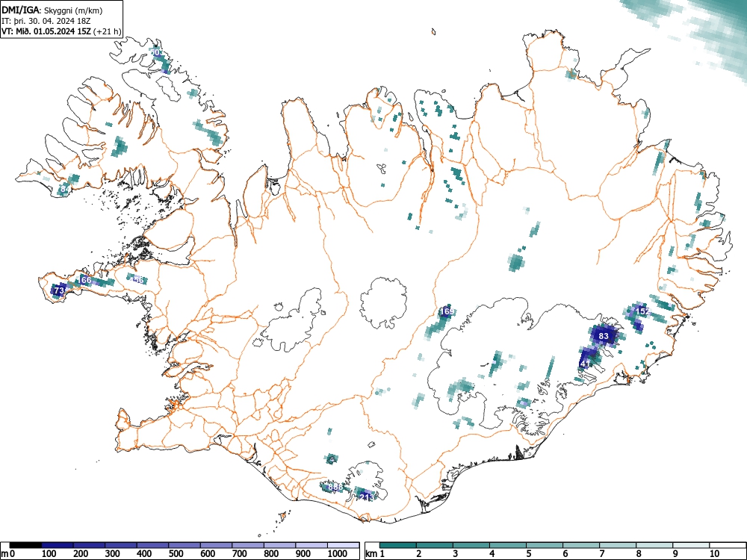Click the black 0–100 m legend swatch
The image size is (747, 560).
click(x=25, y=545)
